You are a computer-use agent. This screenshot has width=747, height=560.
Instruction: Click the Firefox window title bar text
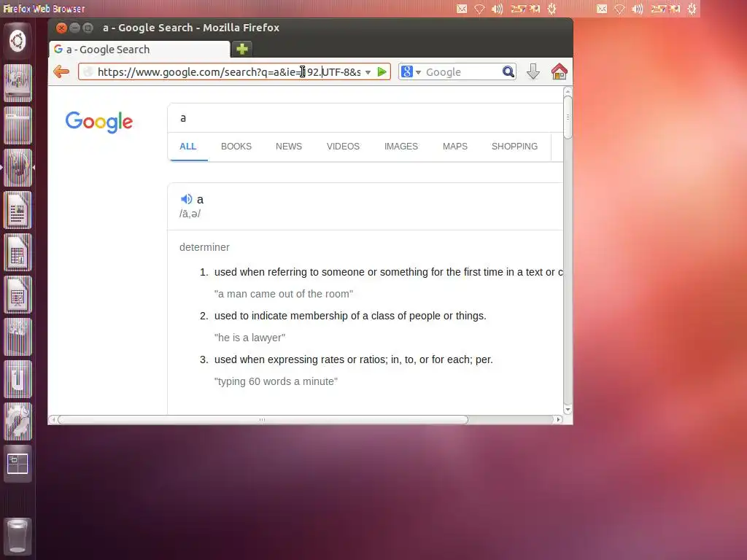(x=191, y=28)
